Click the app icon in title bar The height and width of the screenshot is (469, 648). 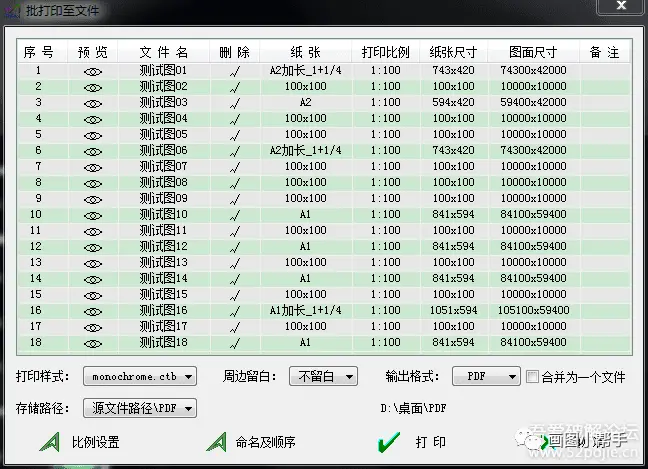point(12,10)
